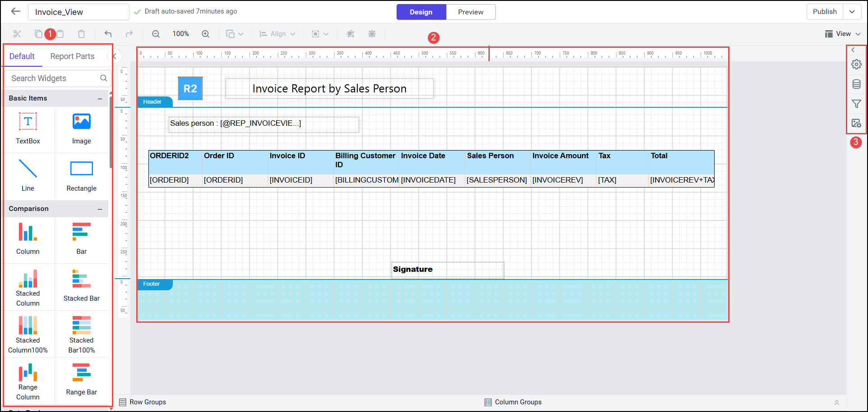The image size is (868, 412).
Task: Open the Align dropdown
Action: point(277,34)
